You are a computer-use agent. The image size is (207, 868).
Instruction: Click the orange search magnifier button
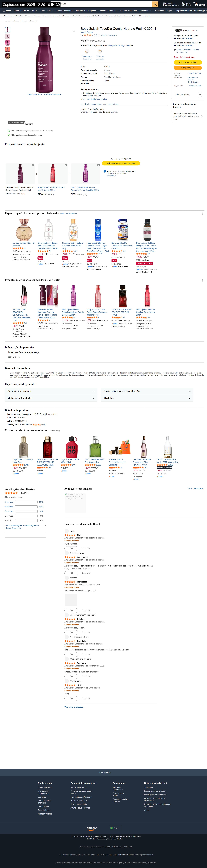pyautogui.click(x=155, y=4)
